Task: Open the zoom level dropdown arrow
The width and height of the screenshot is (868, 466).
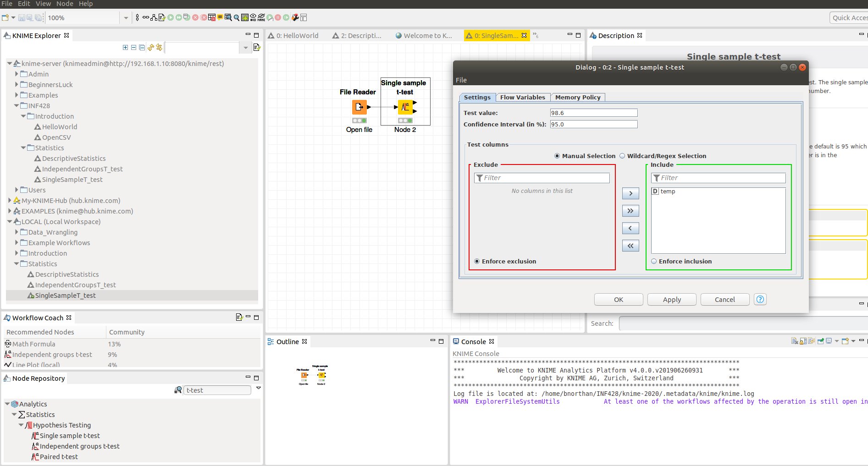Action: coord(126,18)
